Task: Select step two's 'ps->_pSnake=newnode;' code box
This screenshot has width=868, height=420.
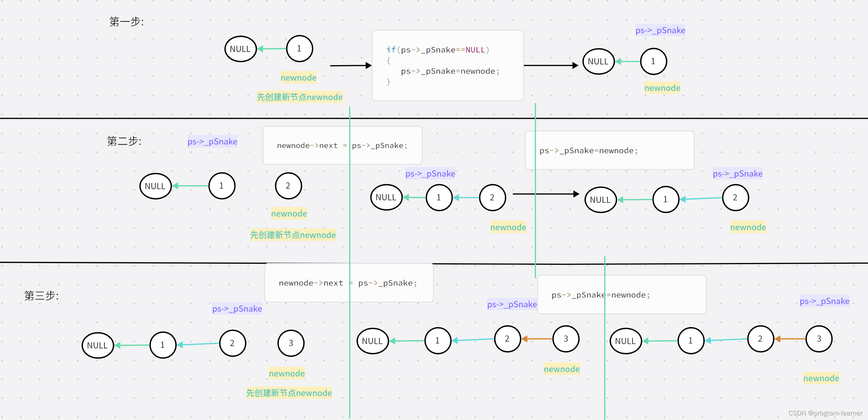Action: click(x=610, y=150)
